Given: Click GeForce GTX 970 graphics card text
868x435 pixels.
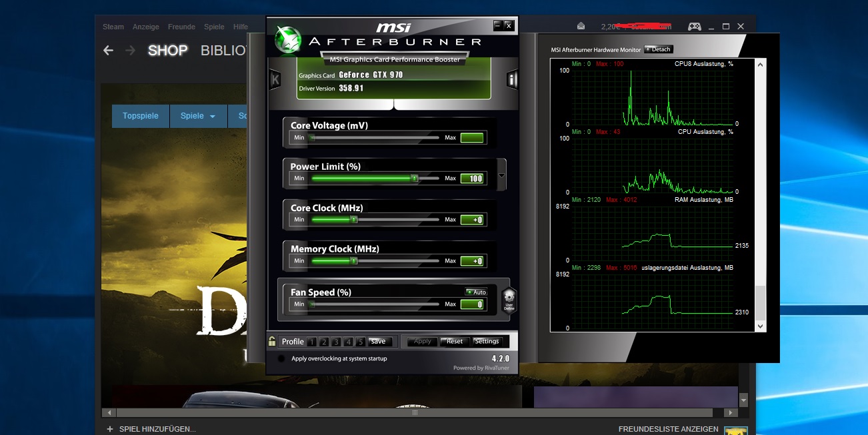Looking at the screenshot, I should tap(371, 75).
